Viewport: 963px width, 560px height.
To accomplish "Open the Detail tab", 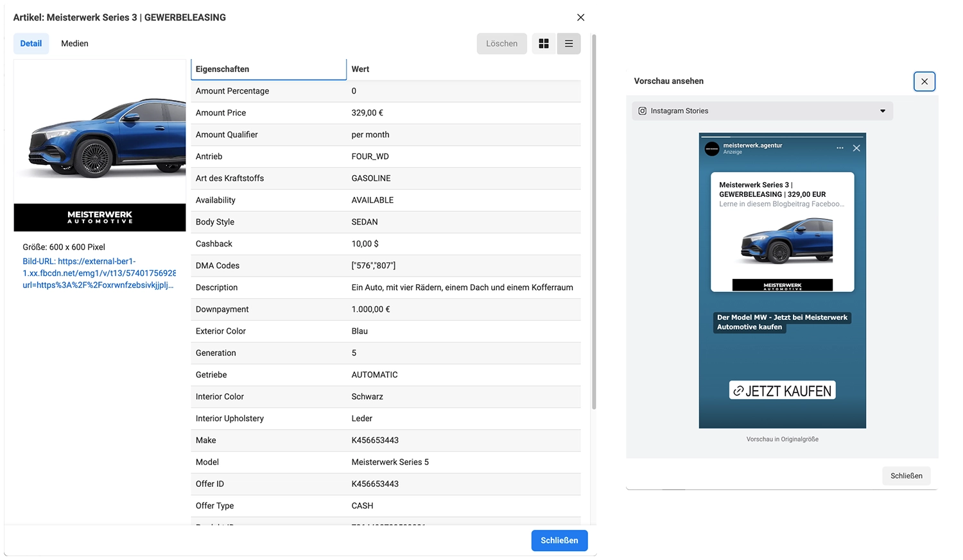I will pos(31,44).
